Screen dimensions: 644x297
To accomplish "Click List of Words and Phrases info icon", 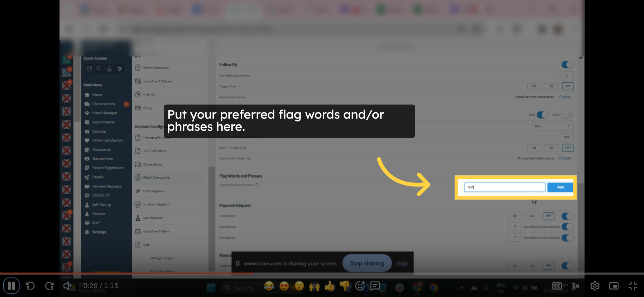I will pyautogui.click(x=257, y=185).
